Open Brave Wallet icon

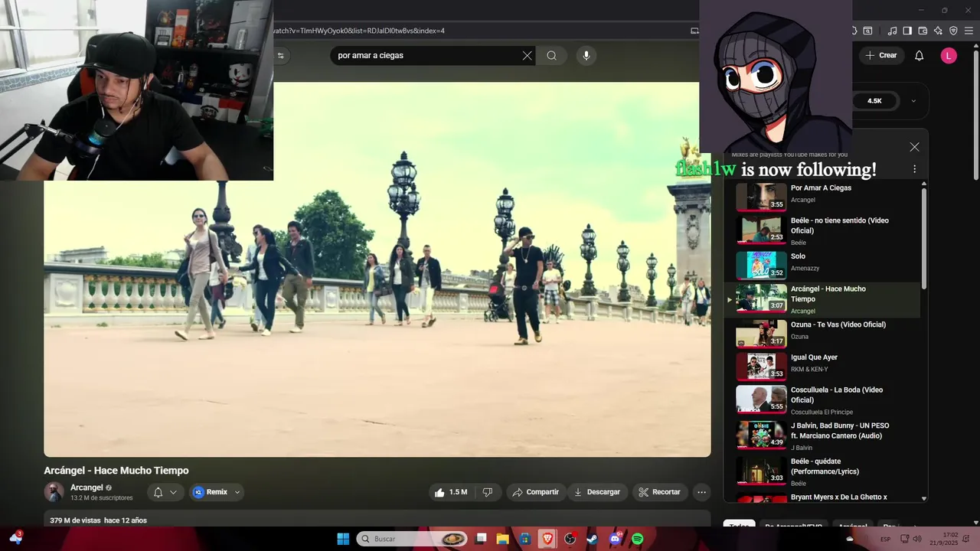point(923,31)
